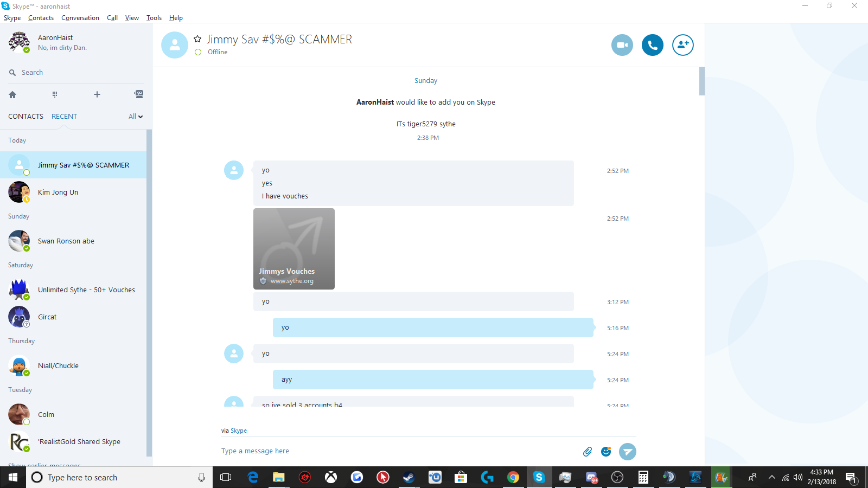Viewport: 868px width, 488px height.
Task: Open the Skype menu
Action: pos(12,18)
